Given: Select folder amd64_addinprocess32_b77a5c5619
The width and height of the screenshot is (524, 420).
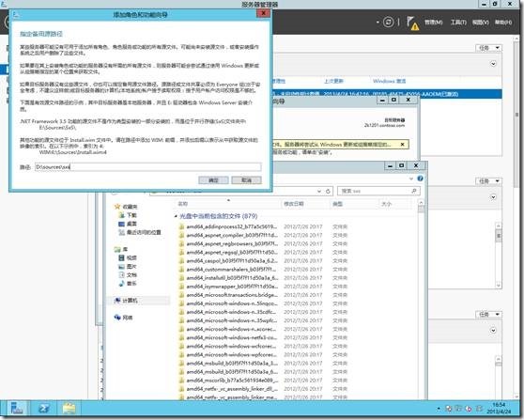Looking at the screenshot, I should [x=228, y=226].
